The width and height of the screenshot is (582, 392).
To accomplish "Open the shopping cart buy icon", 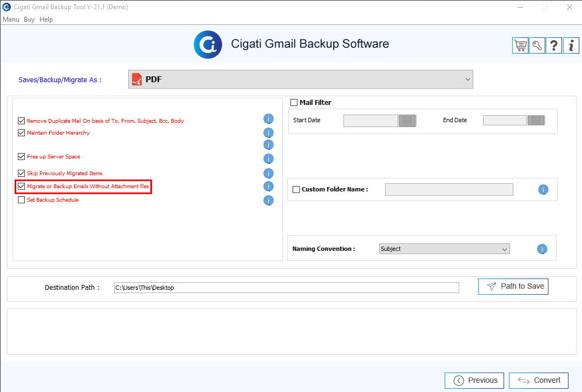I will tap(520, 45).
